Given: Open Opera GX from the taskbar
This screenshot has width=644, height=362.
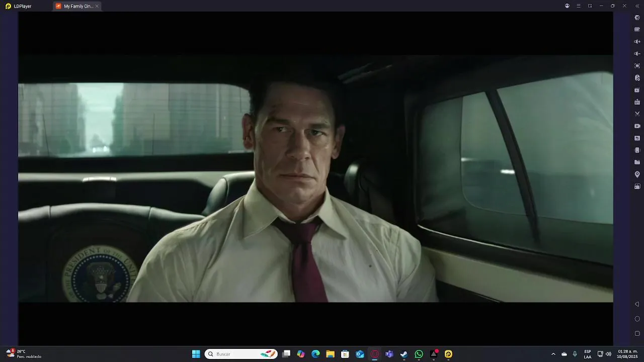Looking at the screenshot, I should (374, 354).
